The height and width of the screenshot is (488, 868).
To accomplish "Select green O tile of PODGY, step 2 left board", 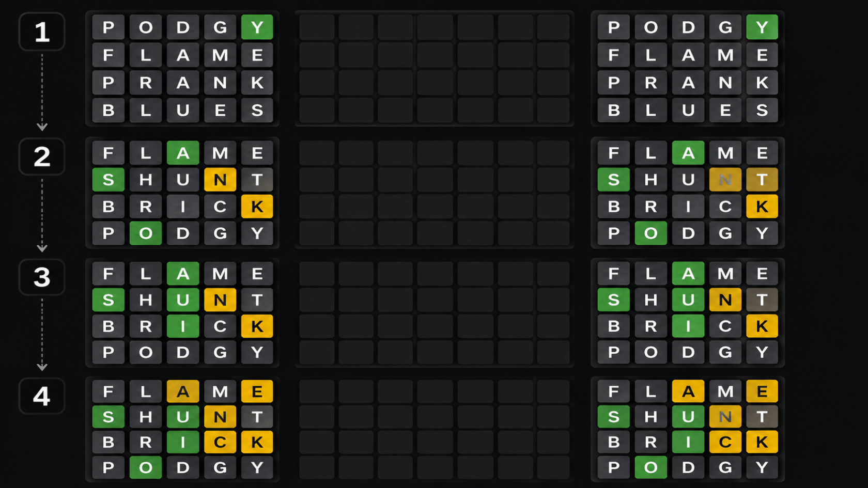I will tap(146, 233).
